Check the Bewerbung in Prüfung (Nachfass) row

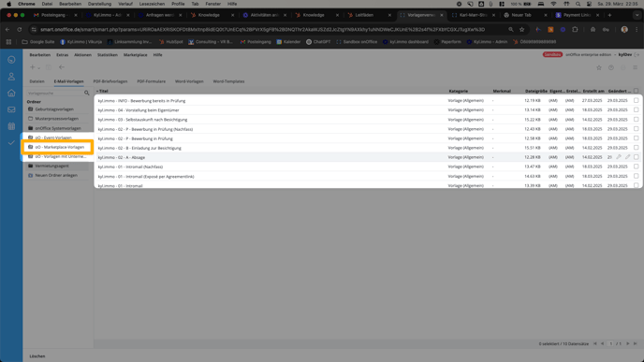pos(636,129)
